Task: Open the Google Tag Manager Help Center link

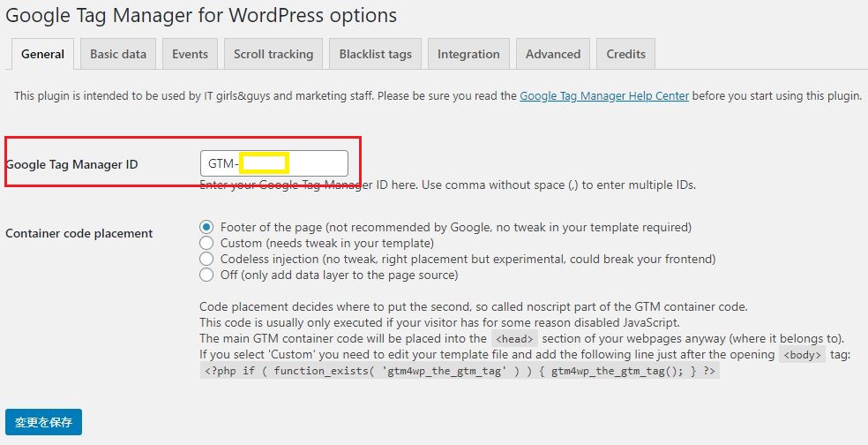Action: tap(604, 95)
